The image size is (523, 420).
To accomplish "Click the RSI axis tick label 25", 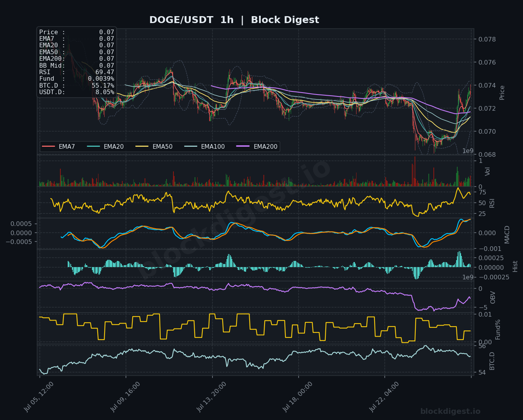I will point(482,214).
